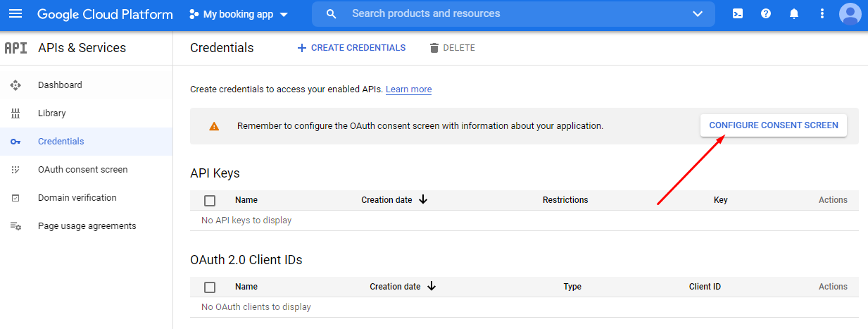Expand the search bar dropdown chevron
Image resolution: width=868 pixels, height=329 pixels.
(698, 14)
